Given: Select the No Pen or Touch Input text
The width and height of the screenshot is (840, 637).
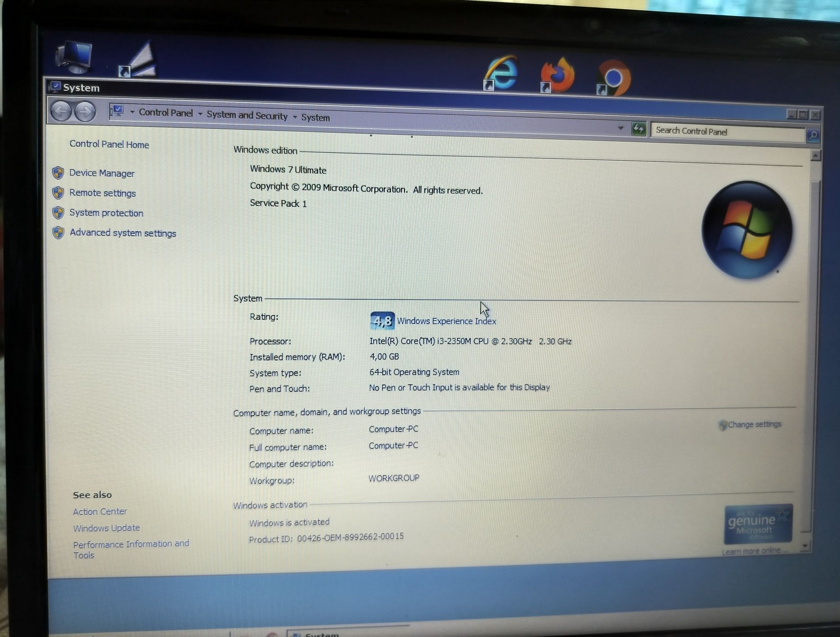Looking at the screenshot, I should click(459, 387).
